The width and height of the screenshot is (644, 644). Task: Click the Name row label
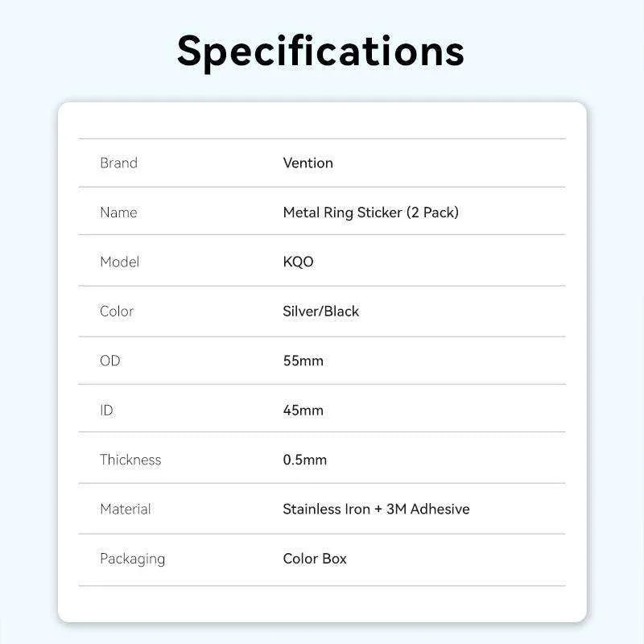tap(118, 213)
